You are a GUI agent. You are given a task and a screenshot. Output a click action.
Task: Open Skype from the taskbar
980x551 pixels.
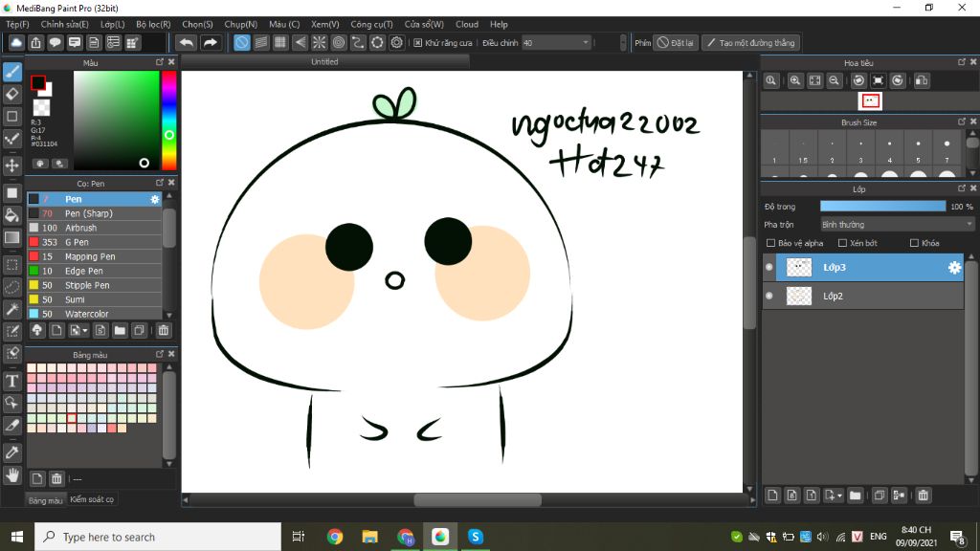(476, 537)
